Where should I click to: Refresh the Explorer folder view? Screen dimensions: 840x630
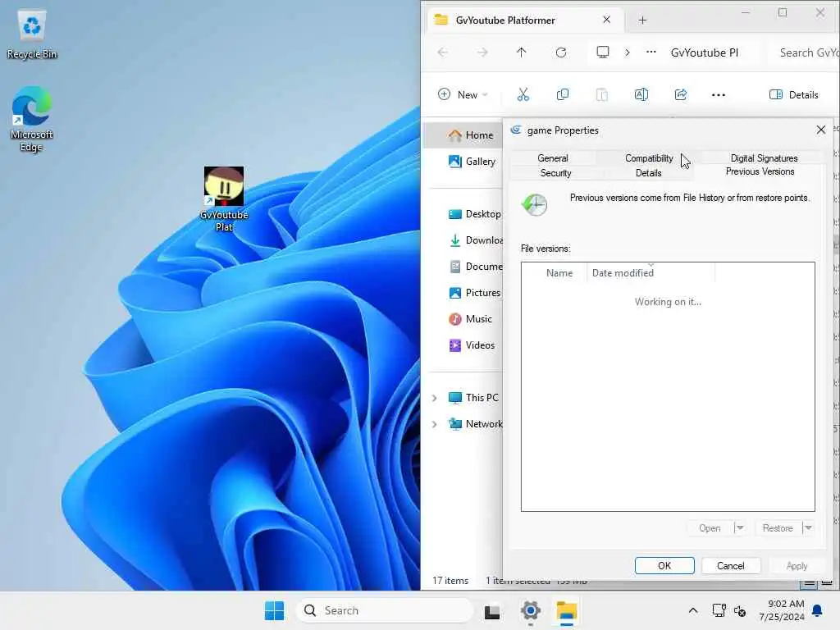point(561,52)
